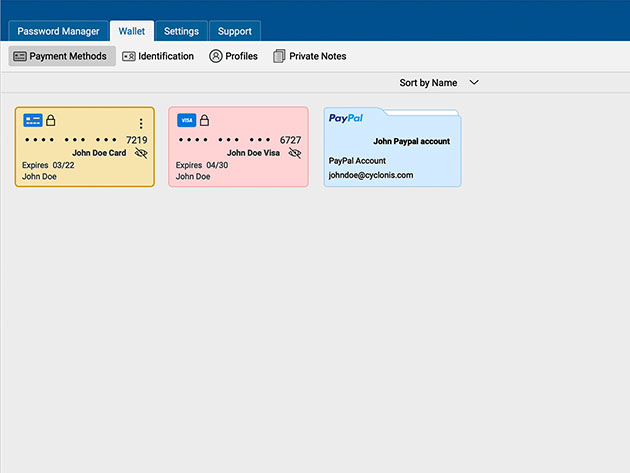Click the Wallet tab

click(x=131, y=31)
